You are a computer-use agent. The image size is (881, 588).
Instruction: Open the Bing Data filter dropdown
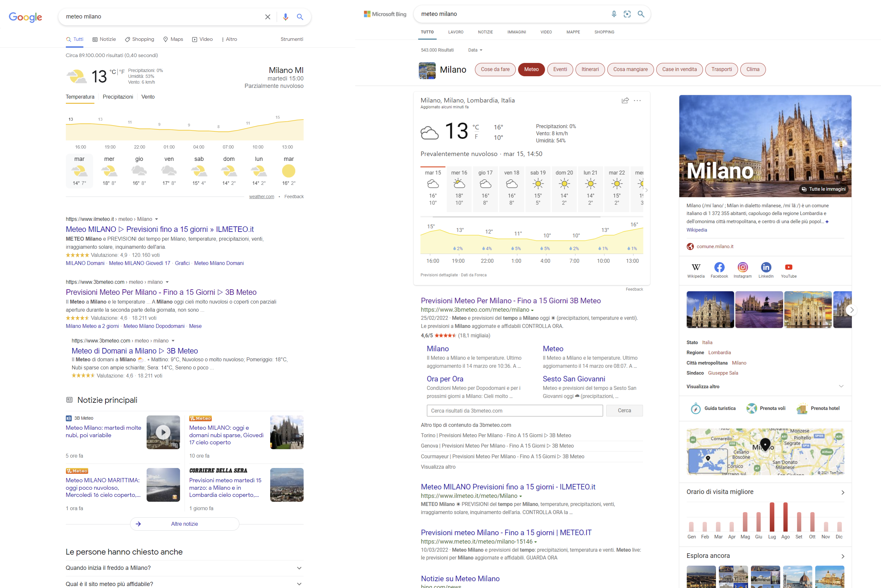pos(475,50)
